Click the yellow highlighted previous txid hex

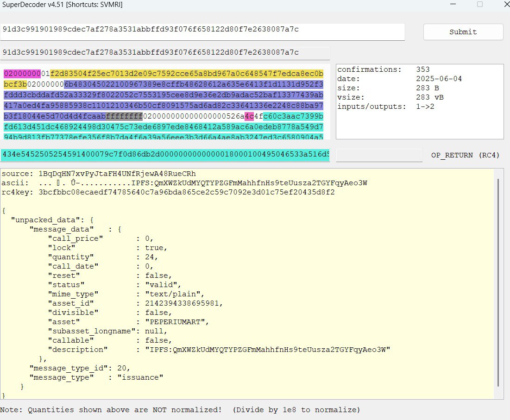click(x=185, y=74)
